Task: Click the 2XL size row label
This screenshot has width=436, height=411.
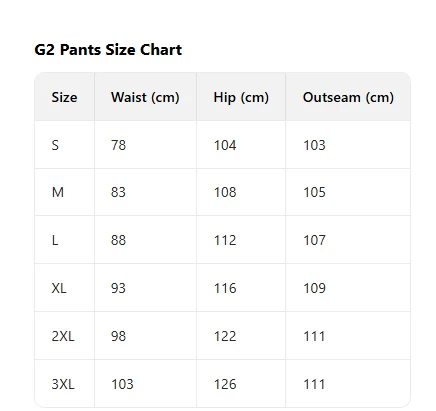Action: (63, 336)
